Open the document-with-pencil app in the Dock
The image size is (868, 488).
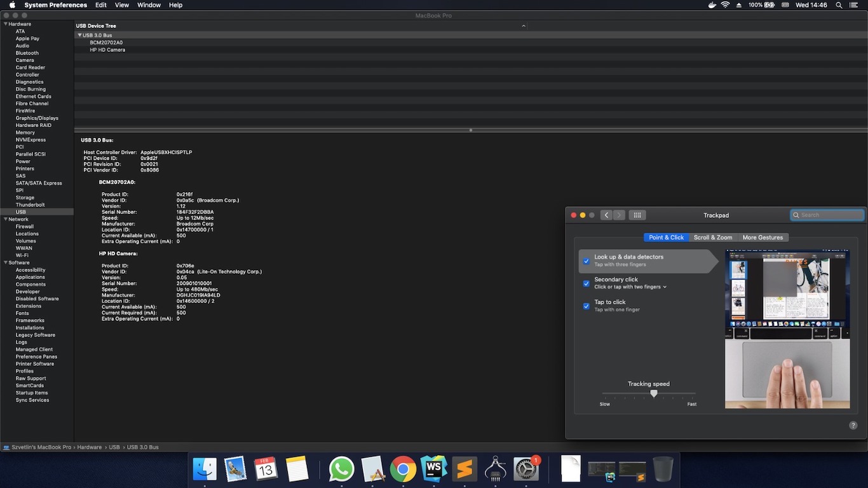coord(372,470)
